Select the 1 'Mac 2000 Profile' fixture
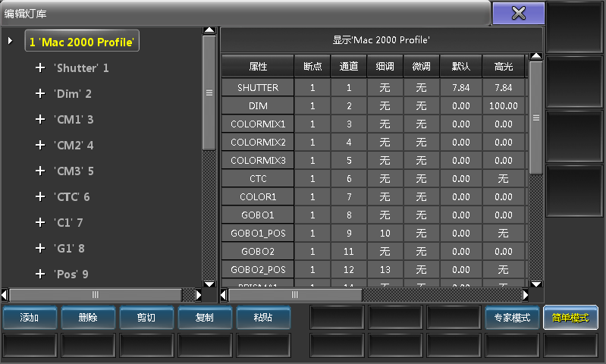Screen dimensions: 606x364 pos(82,41)
